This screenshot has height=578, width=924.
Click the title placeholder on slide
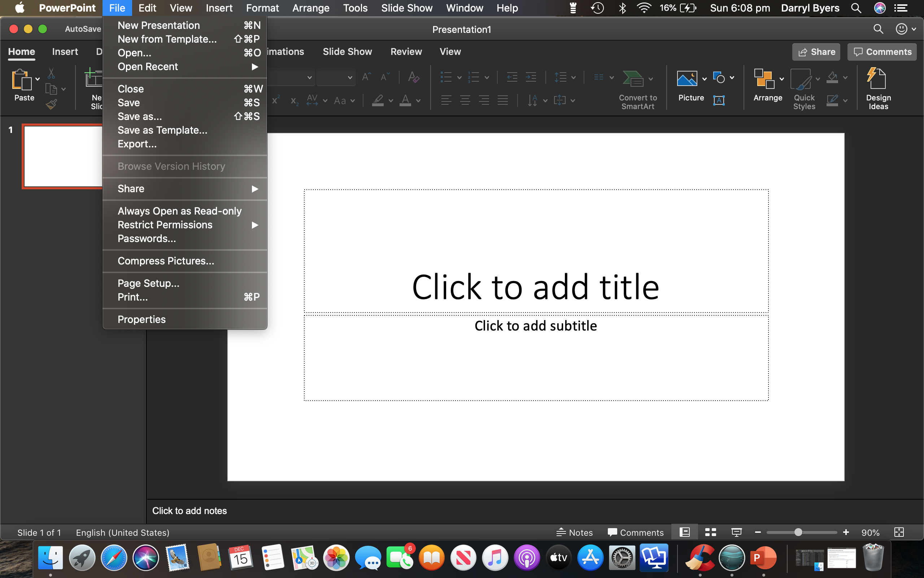pos(536,251)
